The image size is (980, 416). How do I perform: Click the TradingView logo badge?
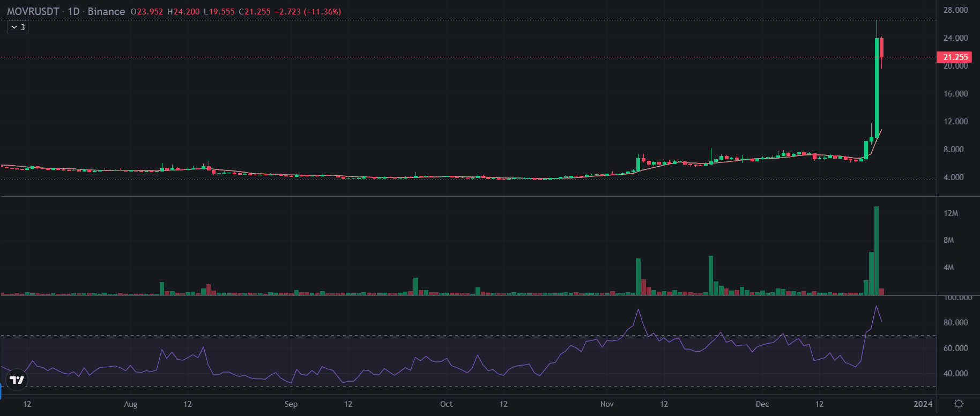pos(17,380)
